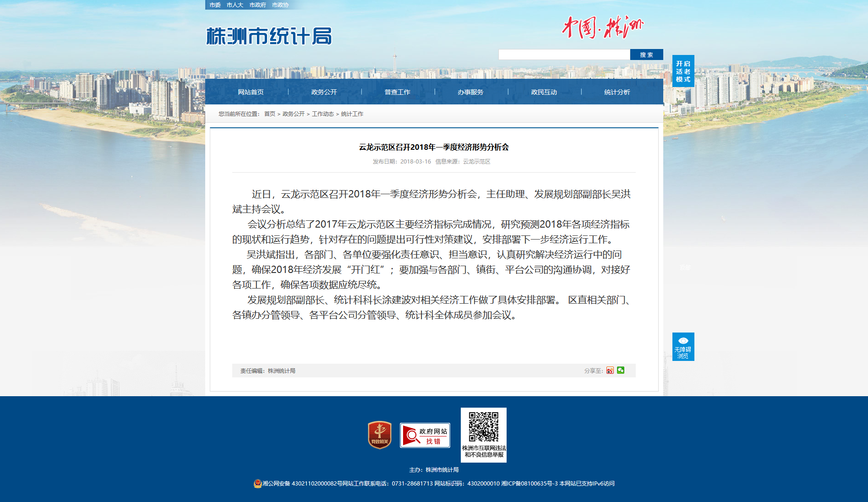Screen dimensions: 868x502
Task: Share article via WeChat icon
Action: (621, 370)
